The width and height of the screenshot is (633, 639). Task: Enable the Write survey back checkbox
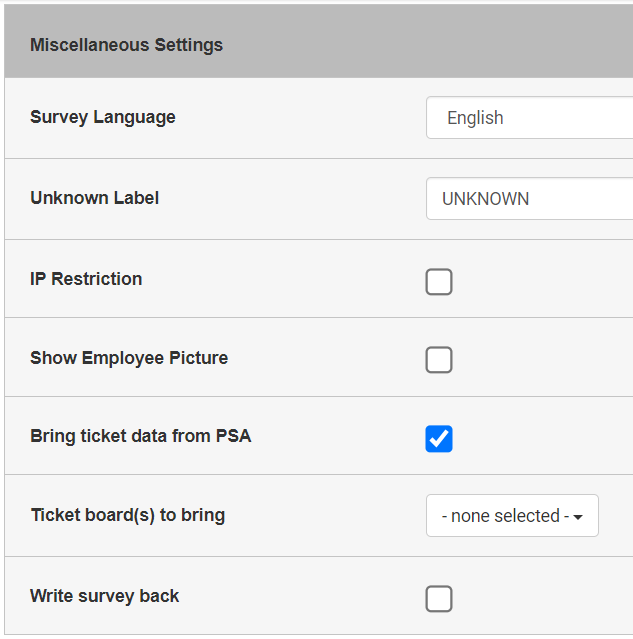(x=439, y=599)
